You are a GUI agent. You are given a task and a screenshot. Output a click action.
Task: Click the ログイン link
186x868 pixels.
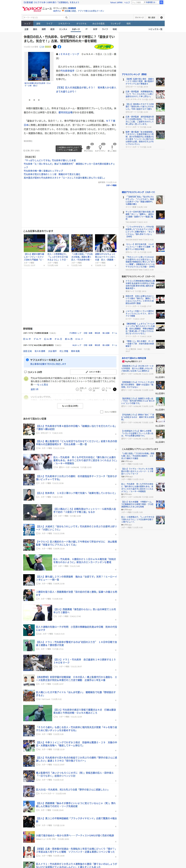tap(57, 11)
